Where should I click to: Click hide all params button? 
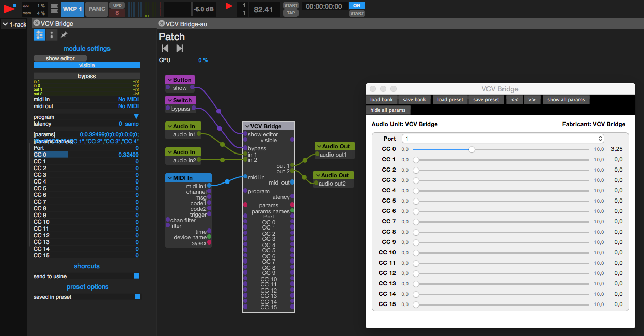(388, 110)
